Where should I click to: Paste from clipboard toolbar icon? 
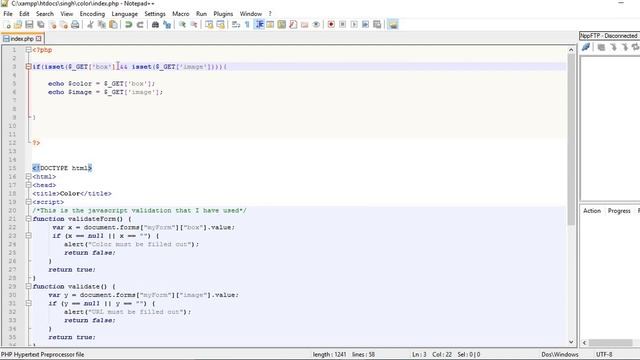(113, 24)
